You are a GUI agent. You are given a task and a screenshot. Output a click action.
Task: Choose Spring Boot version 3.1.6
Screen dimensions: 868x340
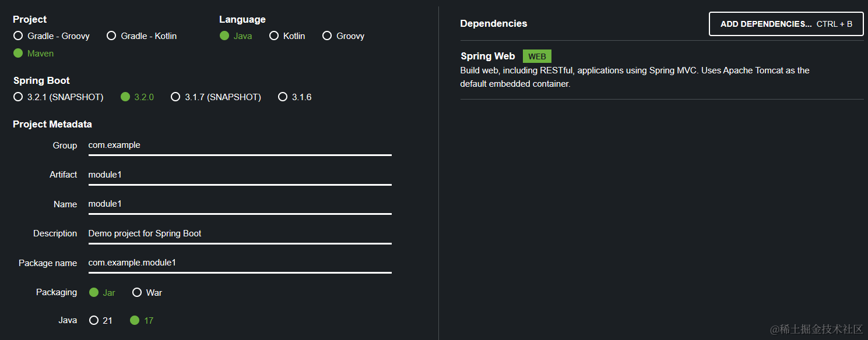tap(295, 97)
